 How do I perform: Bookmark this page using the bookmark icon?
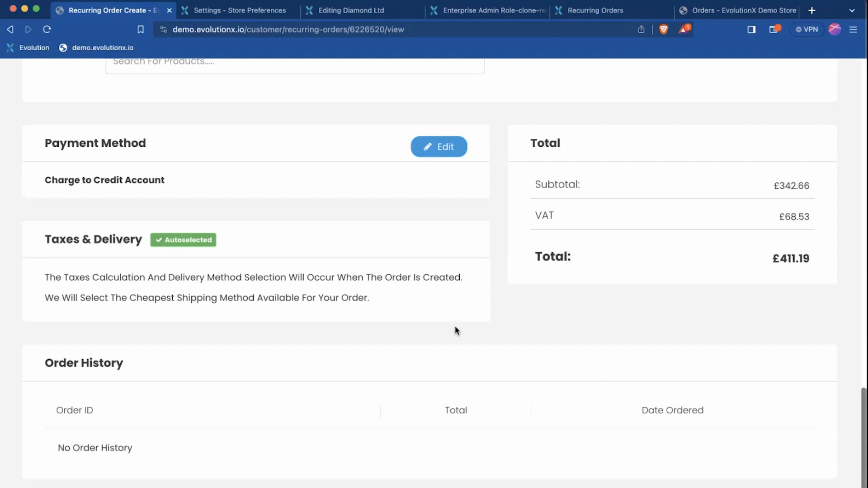tap(141, 29)
